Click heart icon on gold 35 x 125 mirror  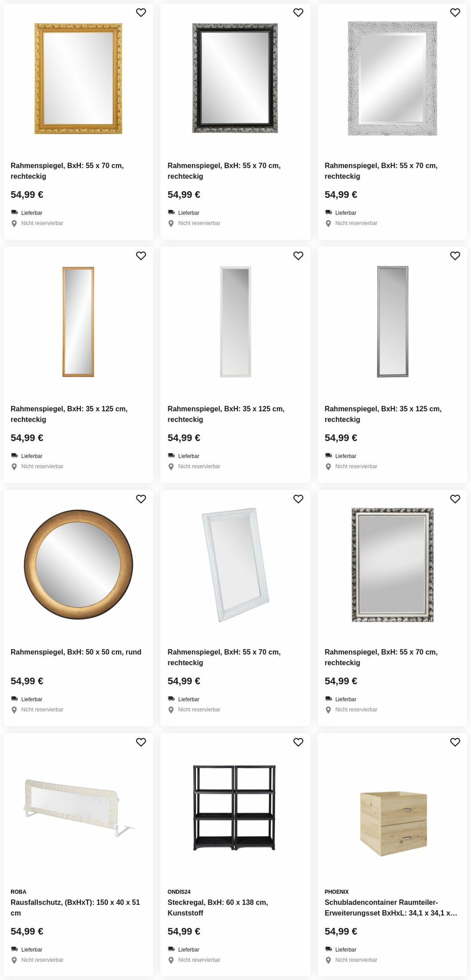click(141, 256)
